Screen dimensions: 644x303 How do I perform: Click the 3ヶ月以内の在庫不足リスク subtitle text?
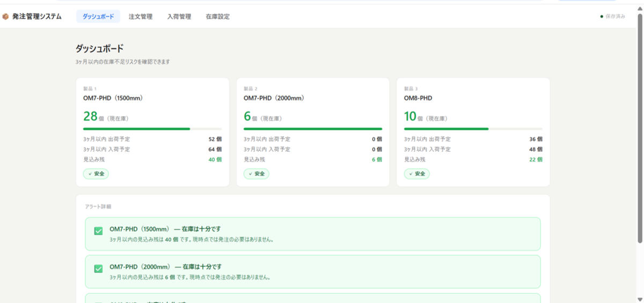coord(123,62)
